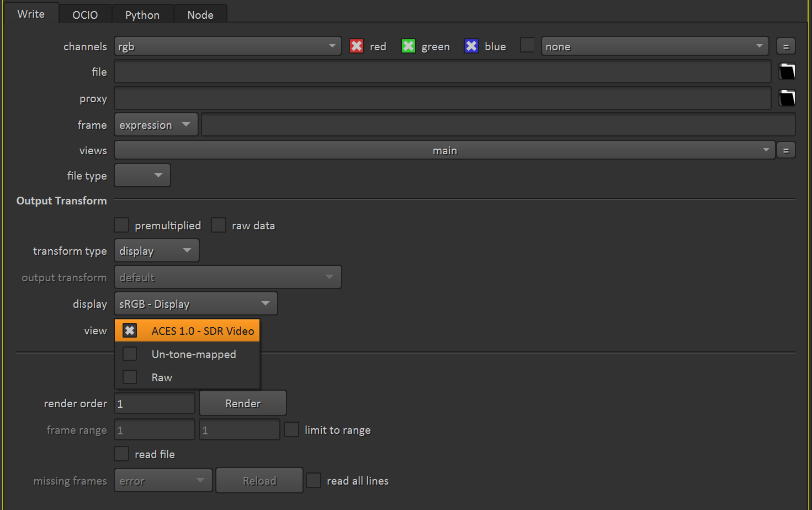Enable the premultiplied checkbox

point(121,225)
